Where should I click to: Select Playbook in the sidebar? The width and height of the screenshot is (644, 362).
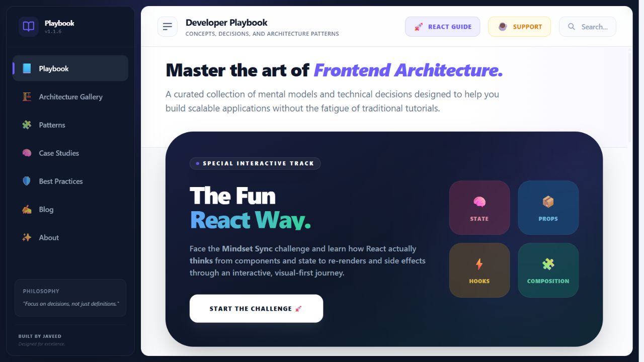pyautogui.click(x=70, y=68)
